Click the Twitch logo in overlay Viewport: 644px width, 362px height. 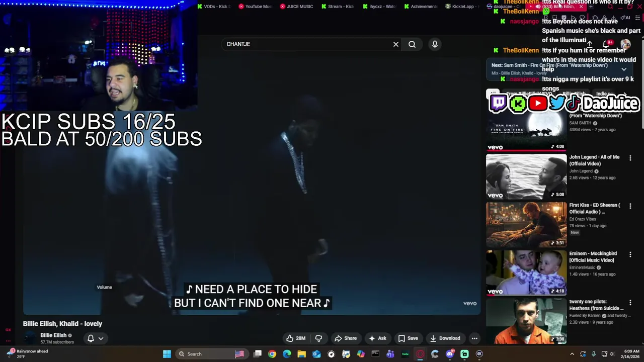[498, 103]
